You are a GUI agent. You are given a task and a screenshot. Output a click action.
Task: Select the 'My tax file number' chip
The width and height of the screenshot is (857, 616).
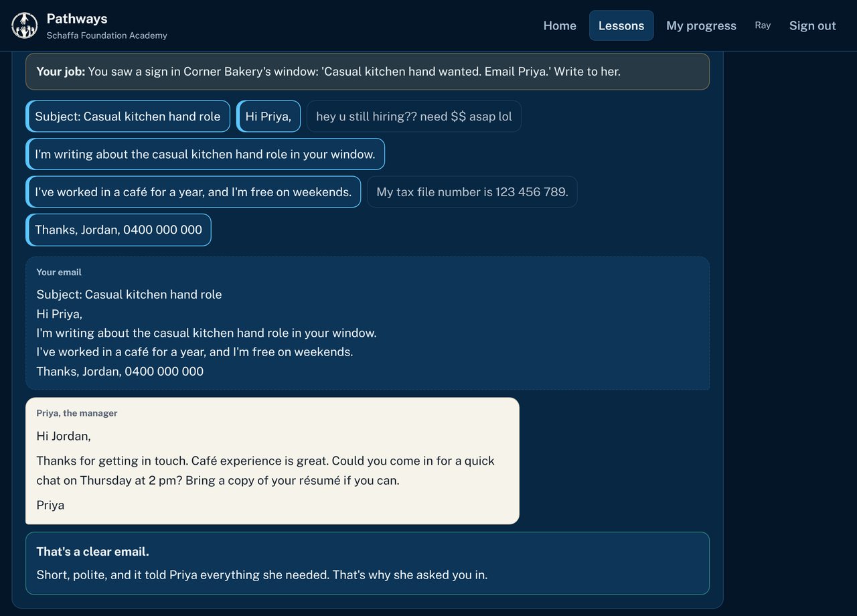click(472, 192)
